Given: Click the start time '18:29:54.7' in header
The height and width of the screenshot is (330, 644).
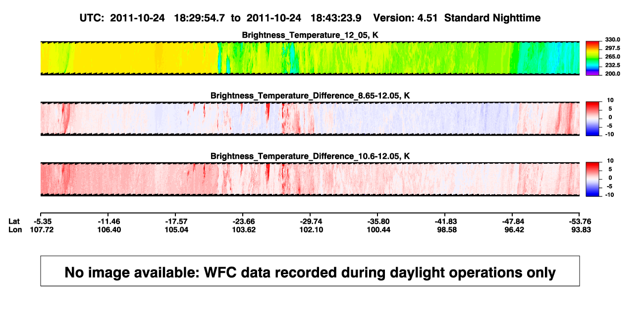Looking at the screenshot, I should tap(200, 18).
